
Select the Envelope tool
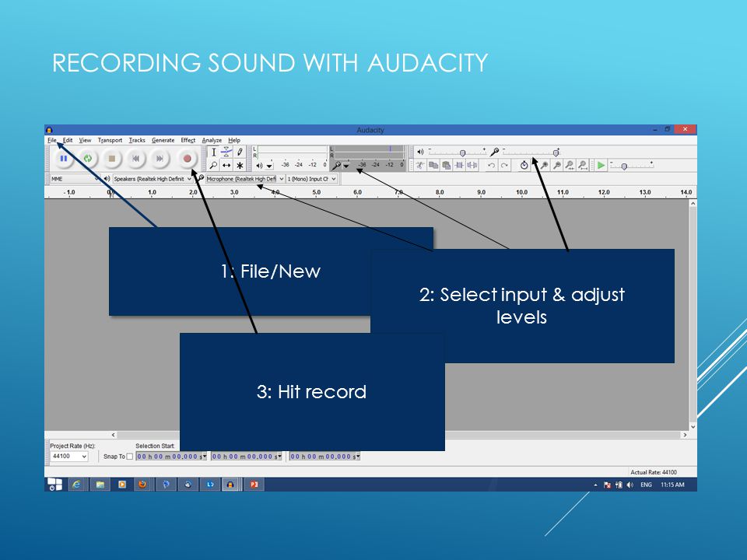tap(226, 152)
